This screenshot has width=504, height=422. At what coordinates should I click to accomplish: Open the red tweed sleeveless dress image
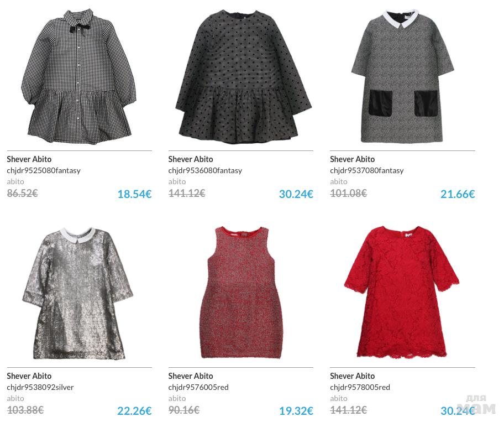pos(242,293)
